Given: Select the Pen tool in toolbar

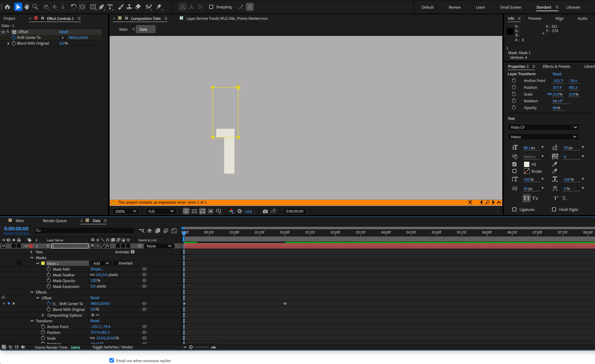Looking at the screenshot, I should coord(102,7).
